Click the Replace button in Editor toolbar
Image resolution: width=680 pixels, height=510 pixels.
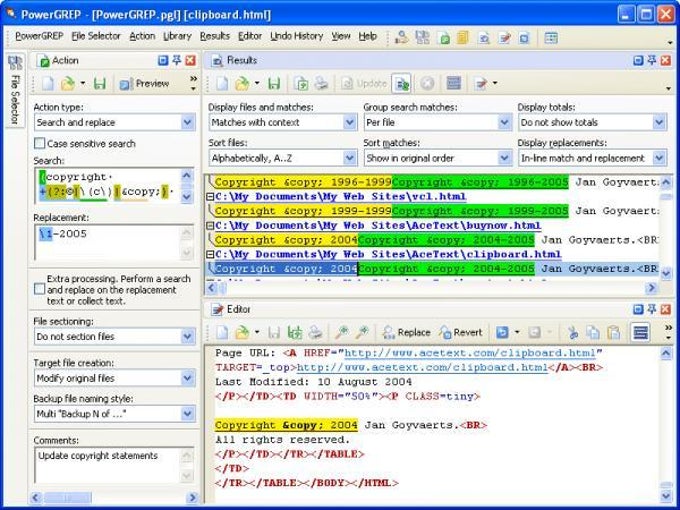406,333
